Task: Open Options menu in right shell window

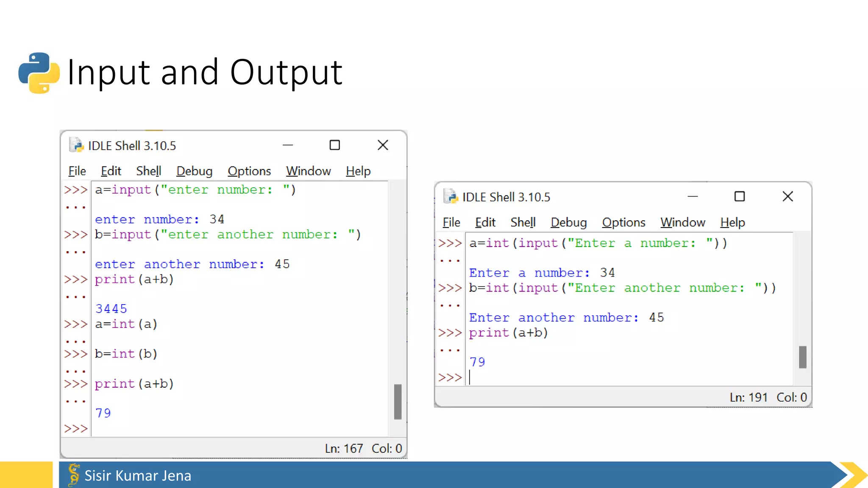Action: [x=623, y=222]
